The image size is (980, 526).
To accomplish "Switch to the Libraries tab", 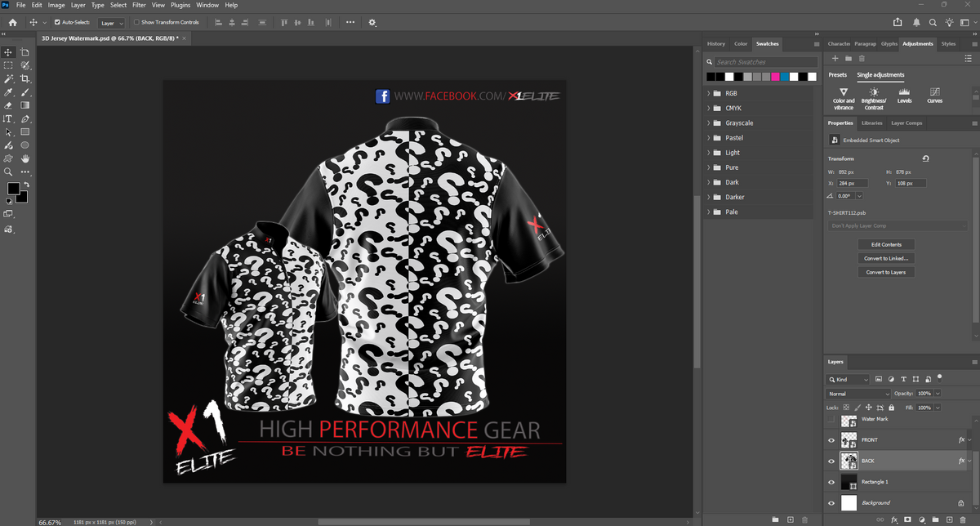I will 872,123.
